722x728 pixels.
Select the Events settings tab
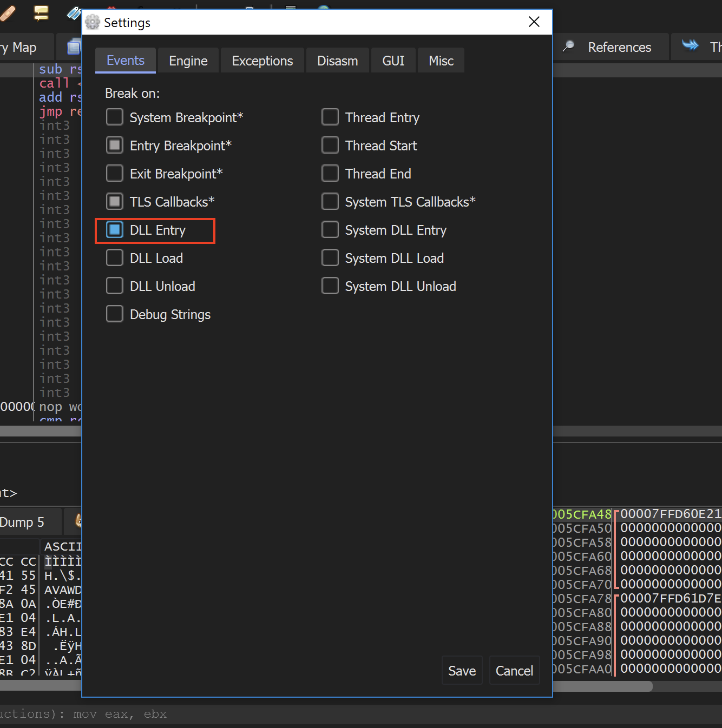click(126, 61)
